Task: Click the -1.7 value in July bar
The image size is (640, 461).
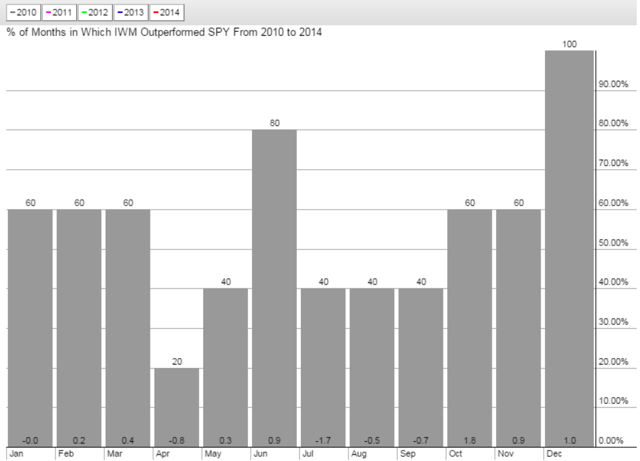Action: [323, 441]
